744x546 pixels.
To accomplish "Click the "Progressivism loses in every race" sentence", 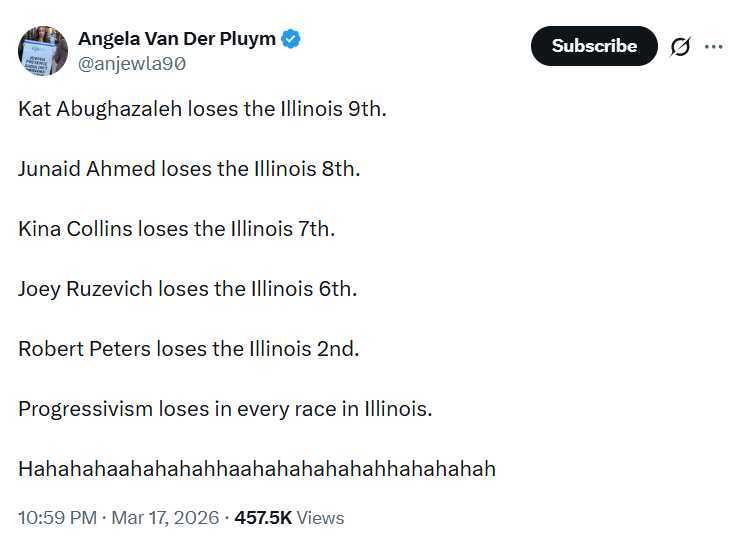I will click(x=225, y=408).
